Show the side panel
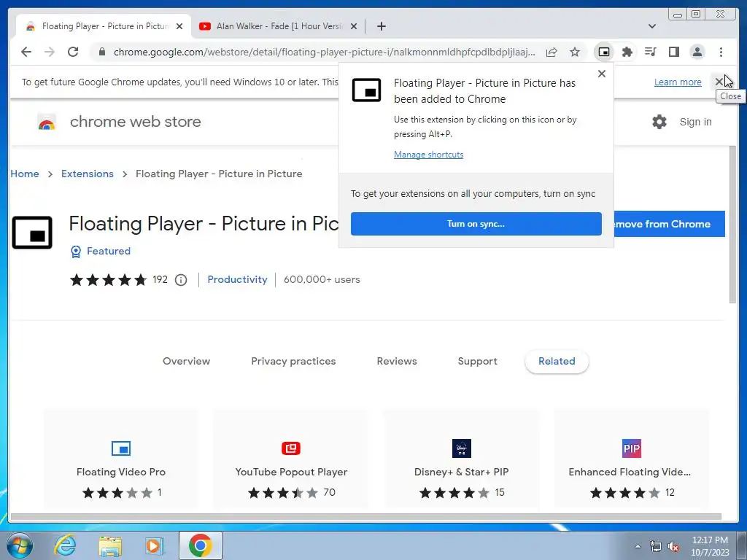The width and height of the screenshot is (747, 560). [673, 52]
